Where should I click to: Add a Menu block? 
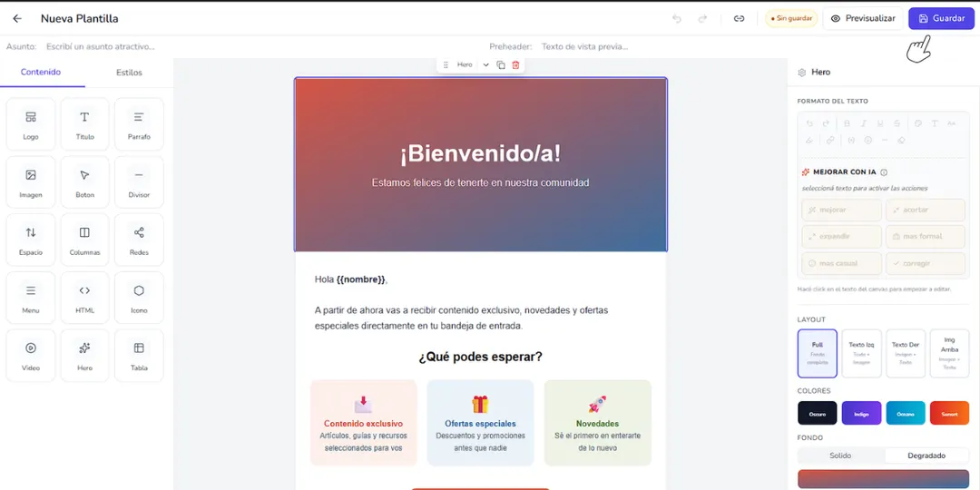31,298
